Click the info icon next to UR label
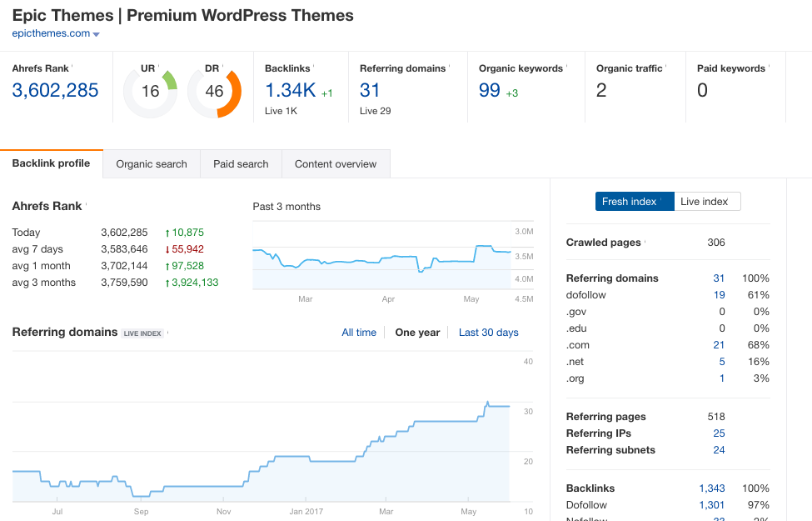The width and height of the screenshot is (812, 521). (x=158, y=67)
